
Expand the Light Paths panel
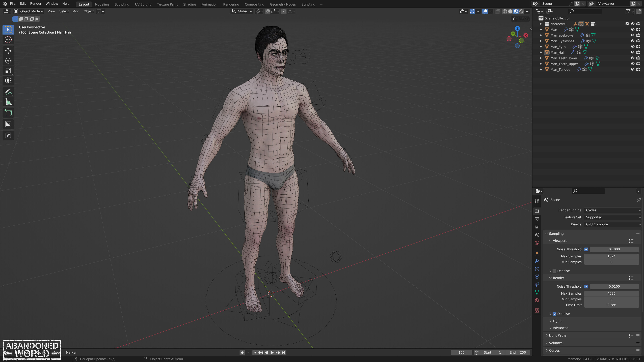[557, 335]
